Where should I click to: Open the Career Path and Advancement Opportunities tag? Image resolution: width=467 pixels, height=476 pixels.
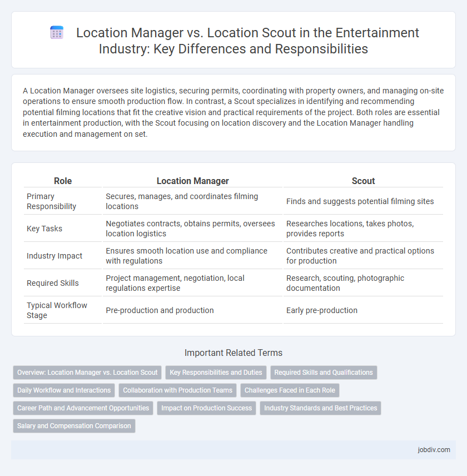coord(83,408)
